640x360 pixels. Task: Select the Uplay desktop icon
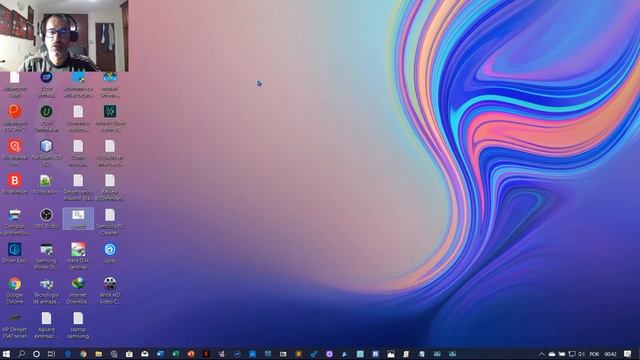coord(110,253)
